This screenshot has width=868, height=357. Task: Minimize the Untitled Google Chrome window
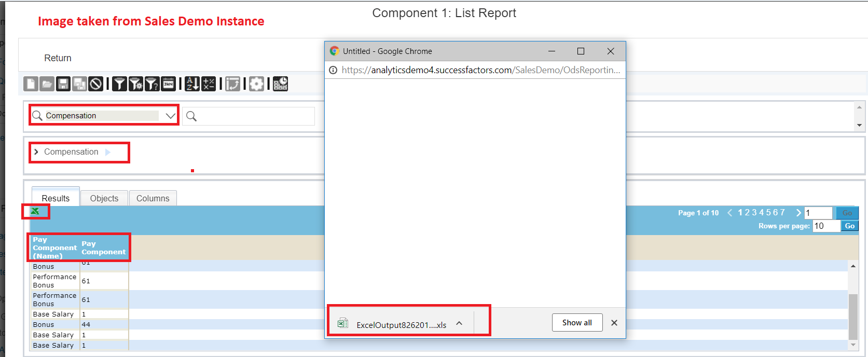[552, 51]
